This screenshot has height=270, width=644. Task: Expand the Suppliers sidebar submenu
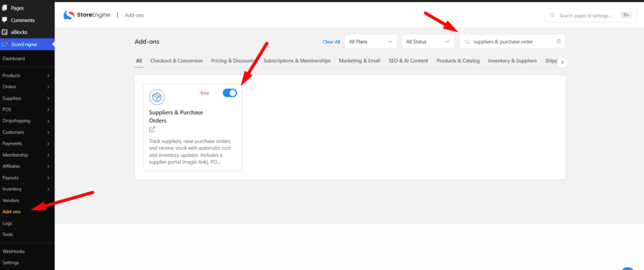coord(48,98)
